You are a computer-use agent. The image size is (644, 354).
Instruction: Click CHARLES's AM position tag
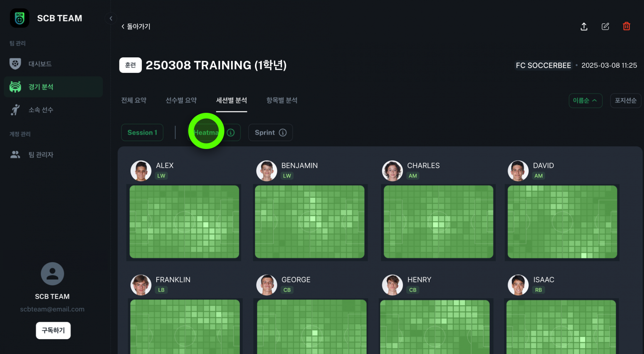point(413,176)
